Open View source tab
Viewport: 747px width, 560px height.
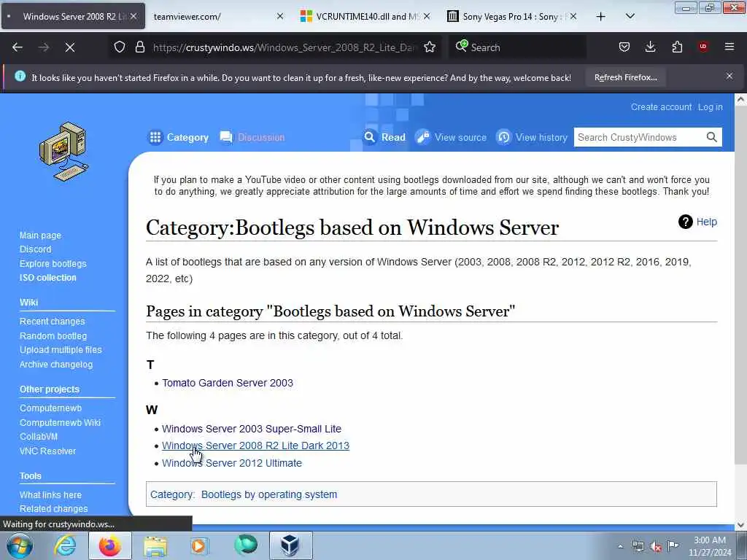click(x=451, y=137)
